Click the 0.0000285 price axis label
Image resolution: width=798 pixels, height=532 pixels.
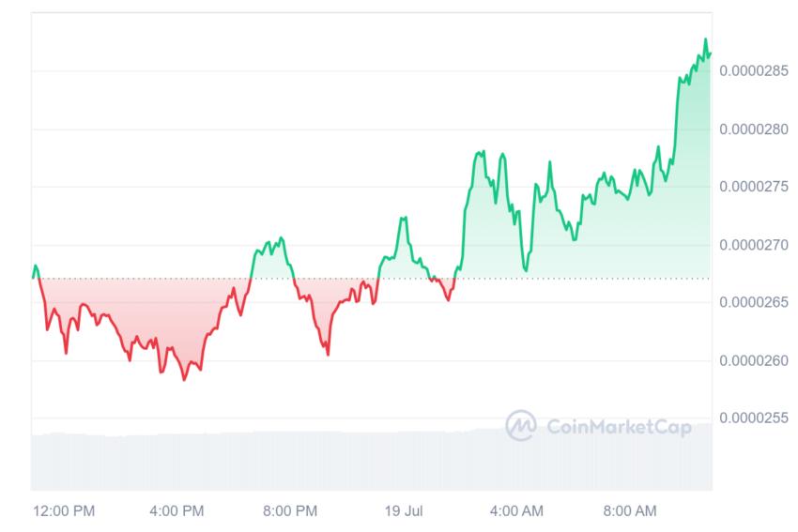point(754,70)
